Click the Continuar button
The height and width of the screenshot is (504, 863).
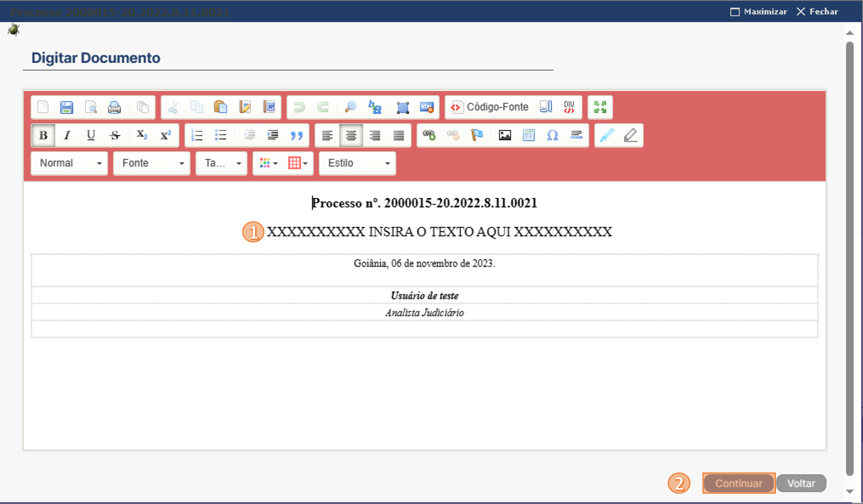click(x=739, y=483)
